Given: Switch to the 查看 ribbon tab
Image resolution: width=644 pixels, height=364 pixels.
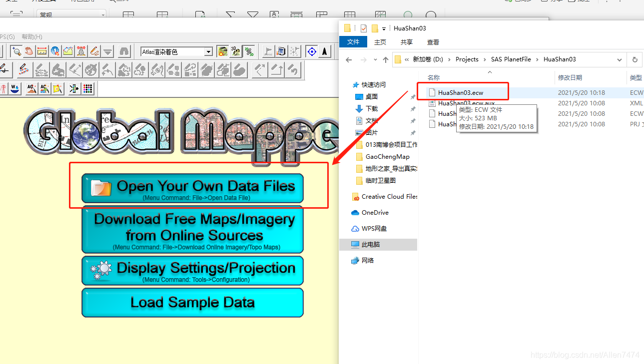Looking at the screenshot, I should click(x=433, y=42).
